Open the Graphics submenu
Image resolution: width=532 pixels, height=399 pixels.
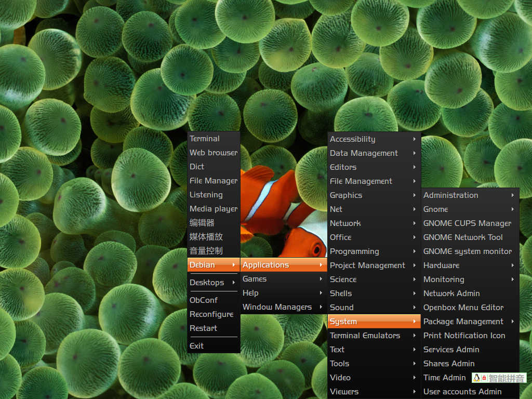(374, 195)
